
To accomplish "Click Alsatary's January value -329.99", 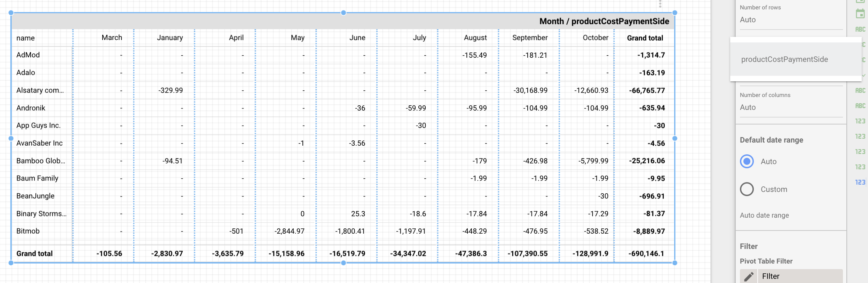I will (171, 90).
